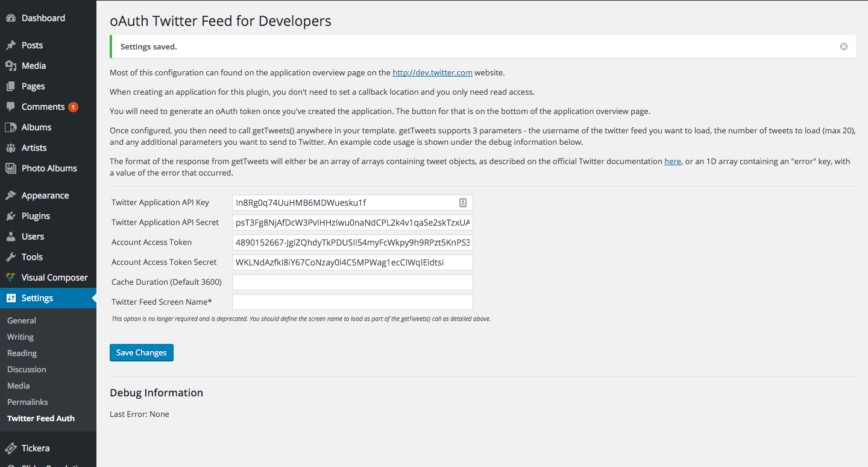Click the Account Access Token Secret field

pos(353,262)
